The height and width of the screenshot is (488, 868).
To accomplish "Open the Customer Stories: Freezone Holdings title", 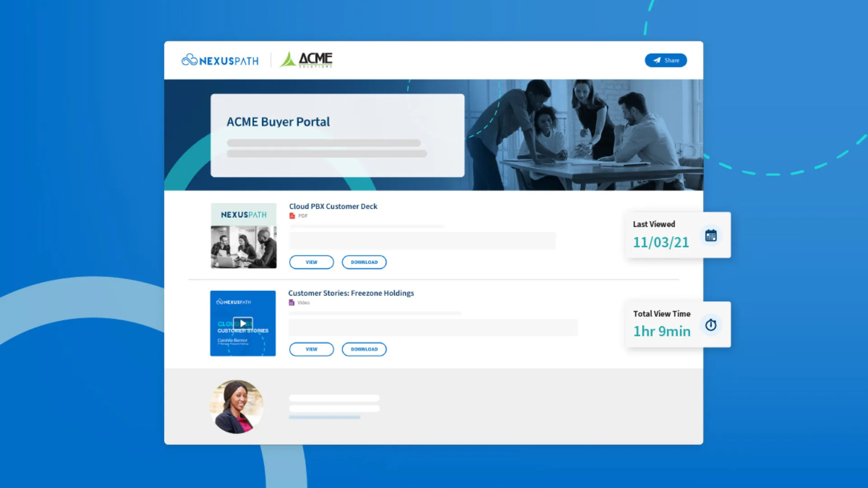I will [351, 293].
